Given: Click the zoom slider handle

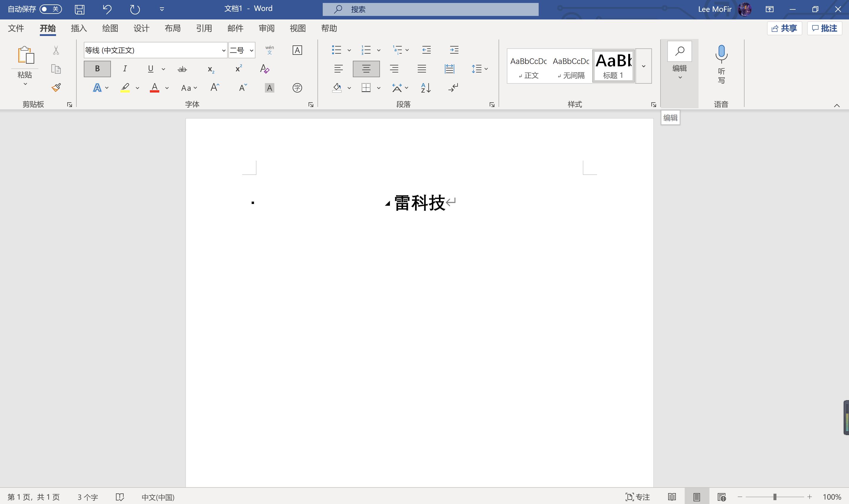Looking at the screenshot, I should (x=775, y=497).
